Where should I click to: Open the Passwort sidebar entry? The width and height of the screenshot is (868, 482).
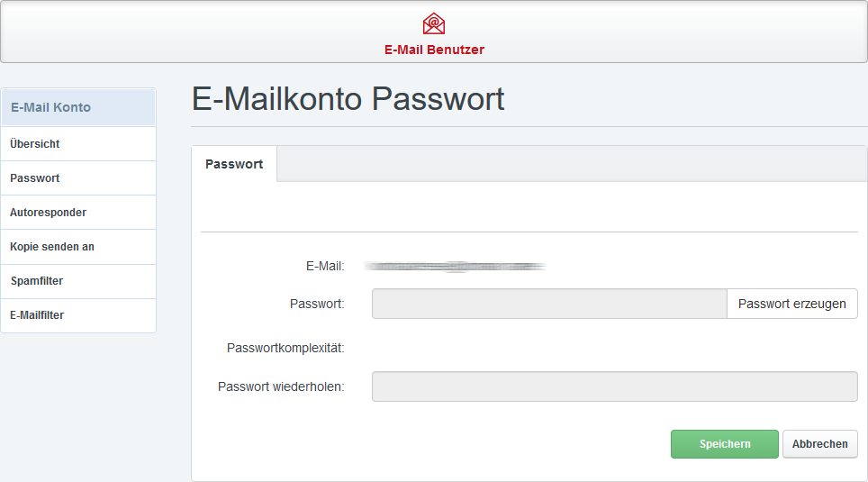[35, 178]
